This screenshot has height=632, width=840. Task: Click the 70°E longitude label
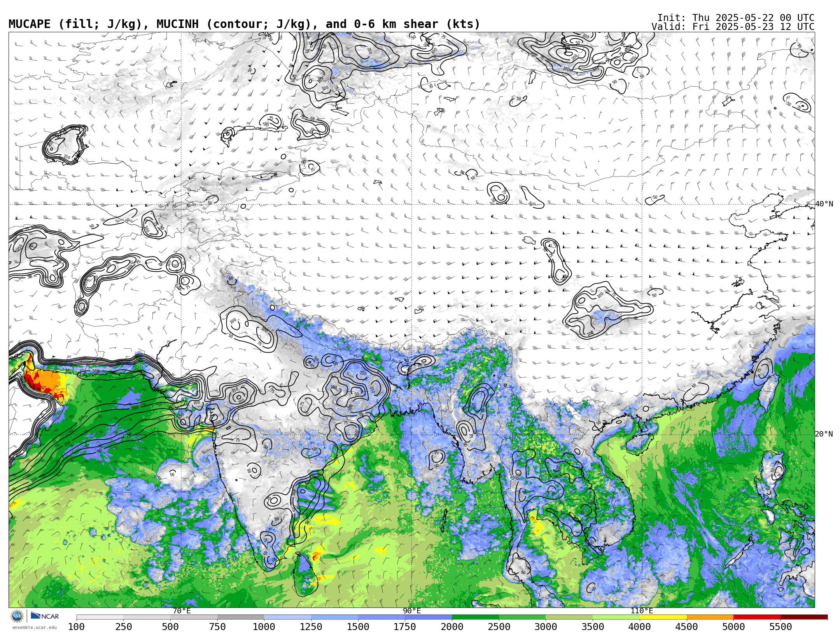point(182,611)
